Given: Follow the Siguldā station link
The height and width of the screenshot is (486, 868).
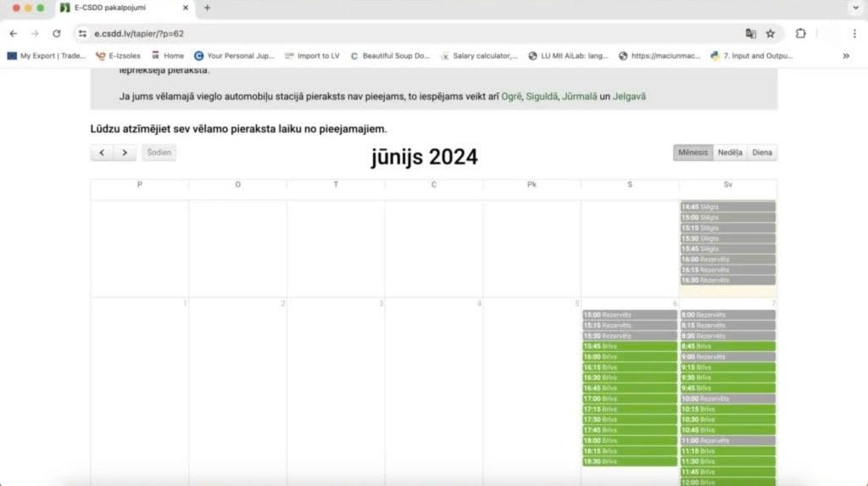Looking at the screenshot, I should click(x=542, y=97).
